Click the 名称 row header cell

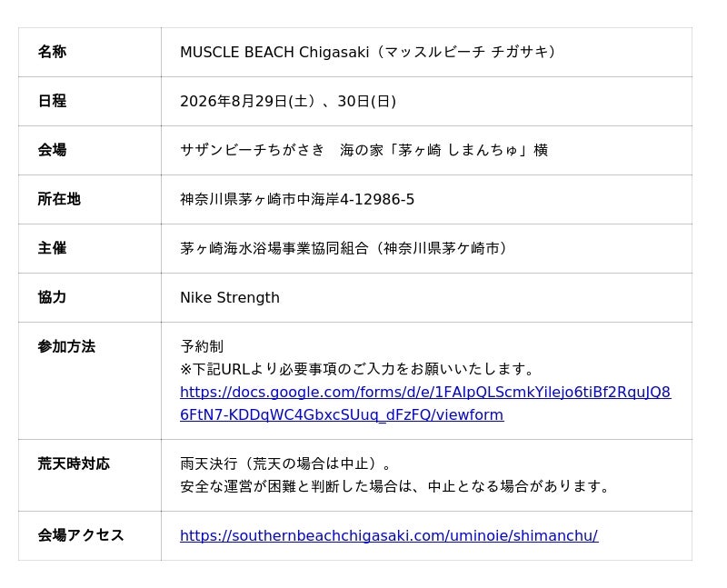coord(90,52)
